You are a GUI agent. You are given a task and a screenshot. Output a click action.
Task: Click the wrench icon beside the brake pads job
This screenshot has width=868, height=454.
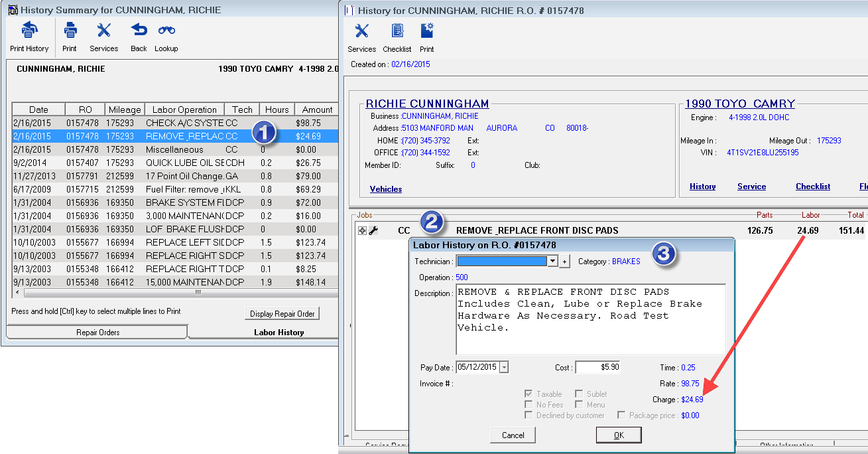tap(375, 230)
